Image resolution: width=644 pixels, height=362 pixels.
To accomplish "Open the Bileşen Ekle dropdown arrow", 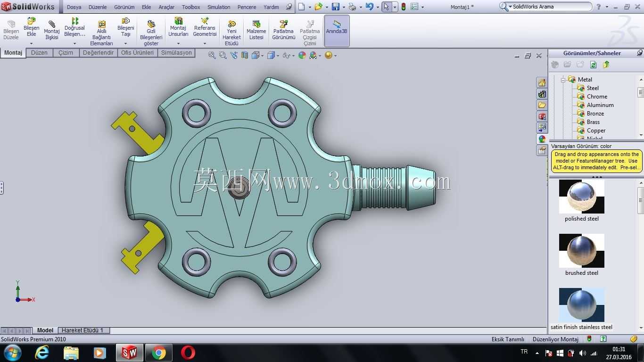I will (32, 43).
